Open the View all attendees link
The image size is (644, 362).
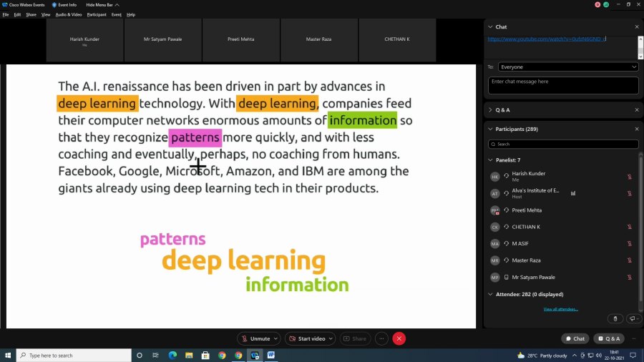click(x=560, y=309)
